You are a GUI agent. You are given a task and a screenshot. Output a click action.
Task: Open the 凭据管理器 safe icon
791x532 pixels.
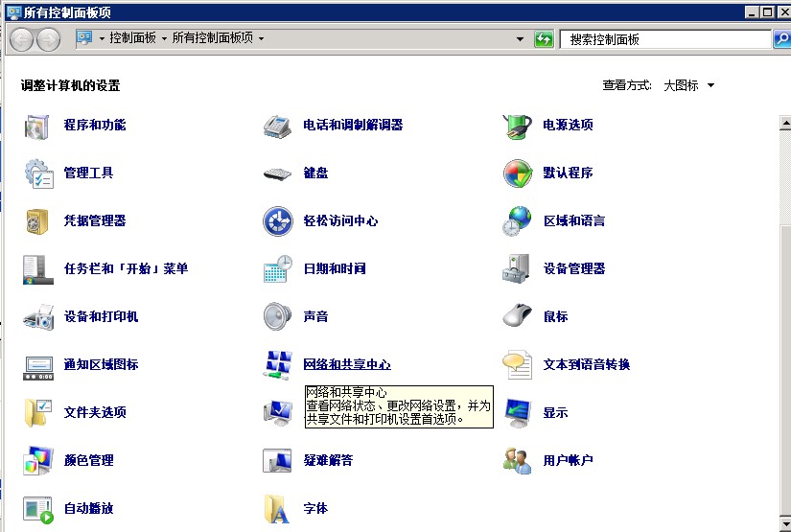(x=36, y=221)
